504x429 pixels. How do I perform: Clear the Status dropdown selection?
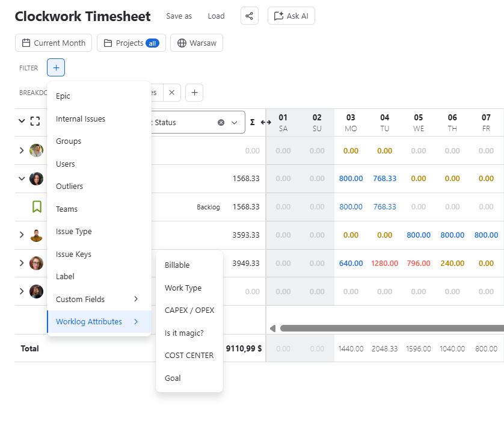[221, 123]
